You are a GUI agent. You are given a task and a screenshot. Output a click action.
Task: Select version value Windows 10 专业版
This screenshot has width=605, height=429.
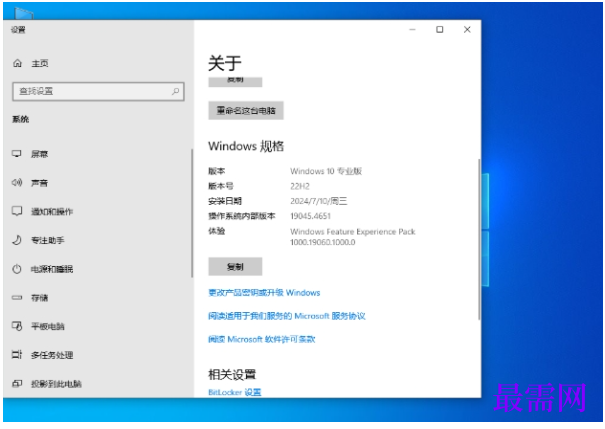326,171
